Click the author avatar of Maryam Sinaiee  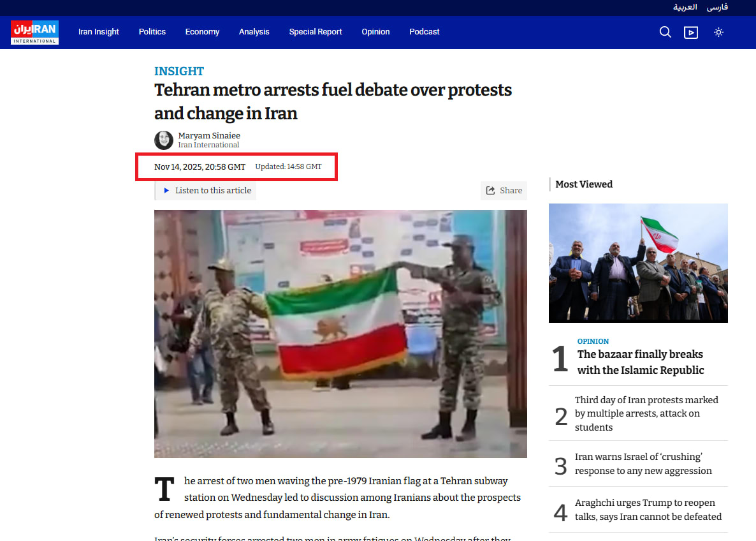pos(164,140)
